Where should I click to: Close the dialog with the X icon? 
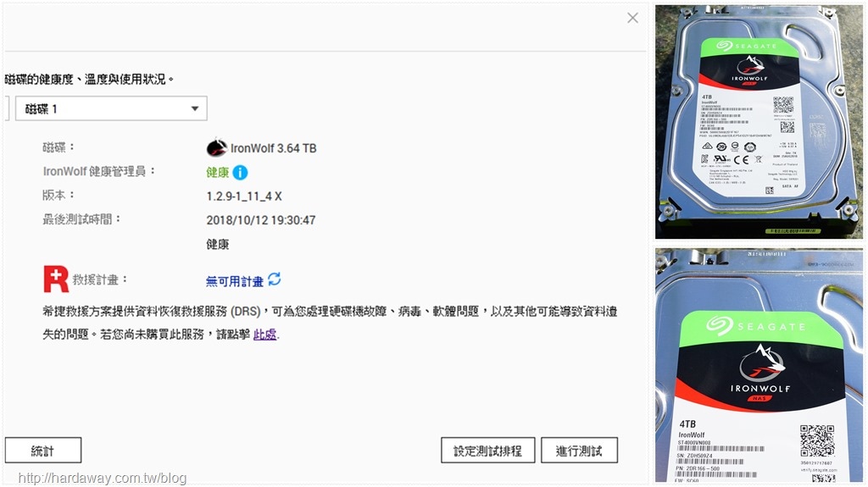[632, 18]
